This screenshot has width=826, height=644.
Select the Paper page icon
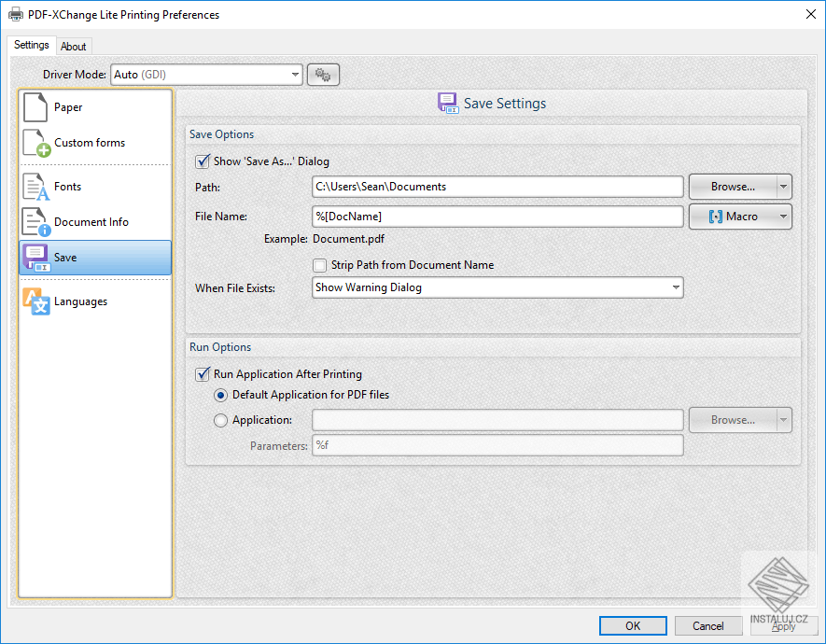(35, 107)
